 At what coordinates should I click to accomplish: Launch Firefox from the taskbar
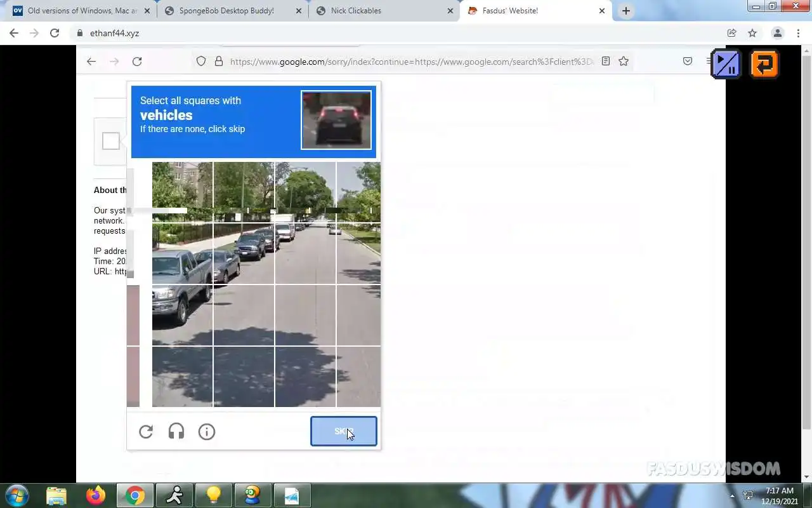pyautogui.click(x=96, y=495)
